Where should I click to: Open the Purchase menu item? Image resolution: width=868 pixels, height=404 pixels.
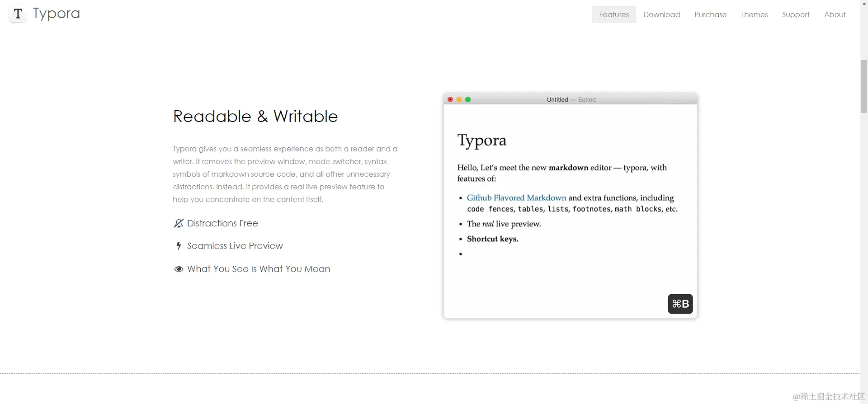pyautogui.click(x=711, y=14)
